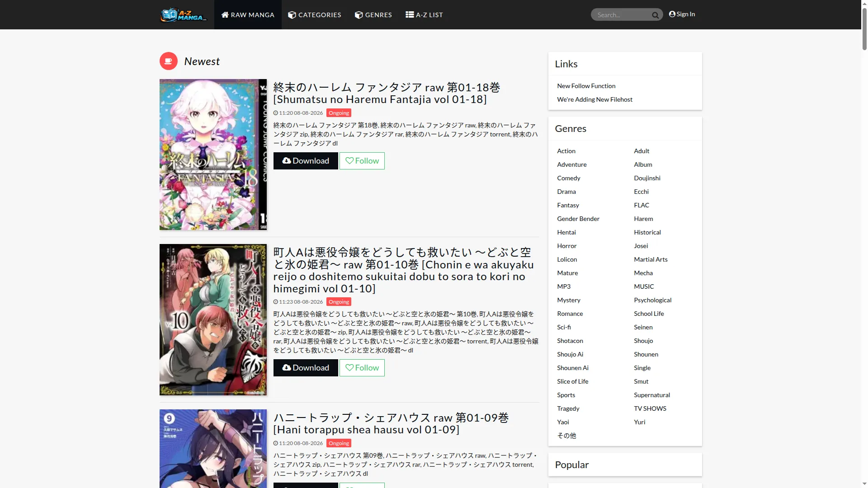This screenshot has width=868, height=488.
Task: Open We're Adding New Filehost link
Action: point(594,99)
